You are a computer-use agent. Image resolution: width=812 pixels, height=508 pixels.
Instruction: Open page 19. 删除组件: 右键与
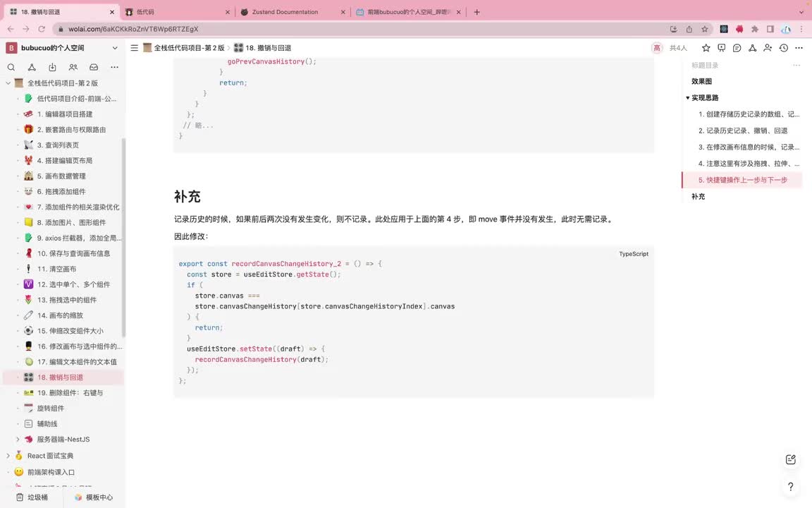pos(70,393)
